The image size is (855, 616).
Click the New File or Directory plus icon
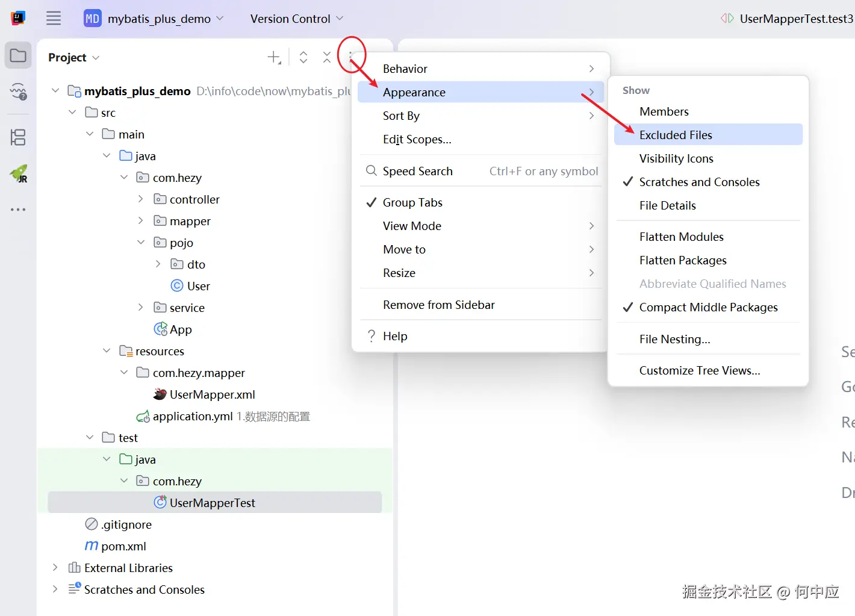274,57
